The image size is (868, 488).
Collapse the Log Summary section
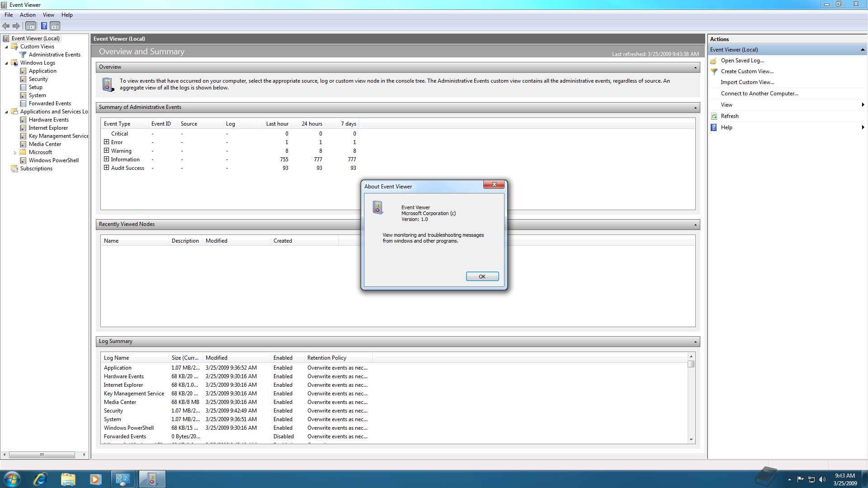pos(695,342)
